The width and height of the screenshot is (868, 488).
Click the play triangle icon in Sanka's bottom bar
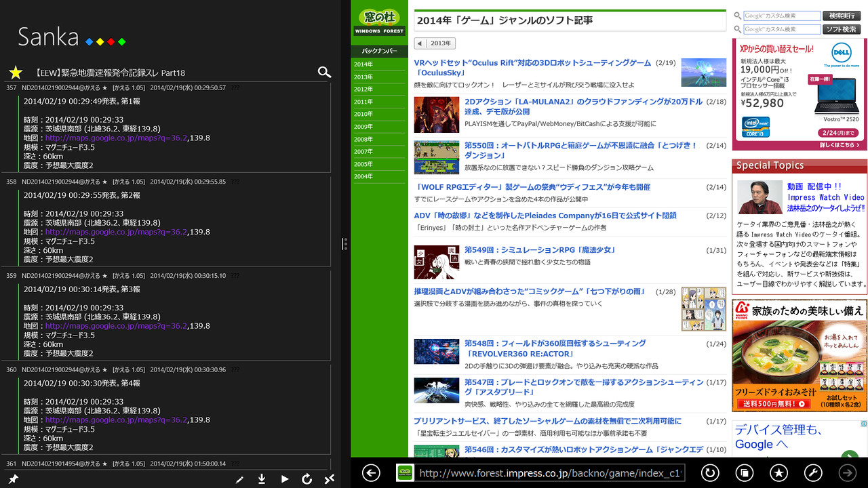[285, 479]
